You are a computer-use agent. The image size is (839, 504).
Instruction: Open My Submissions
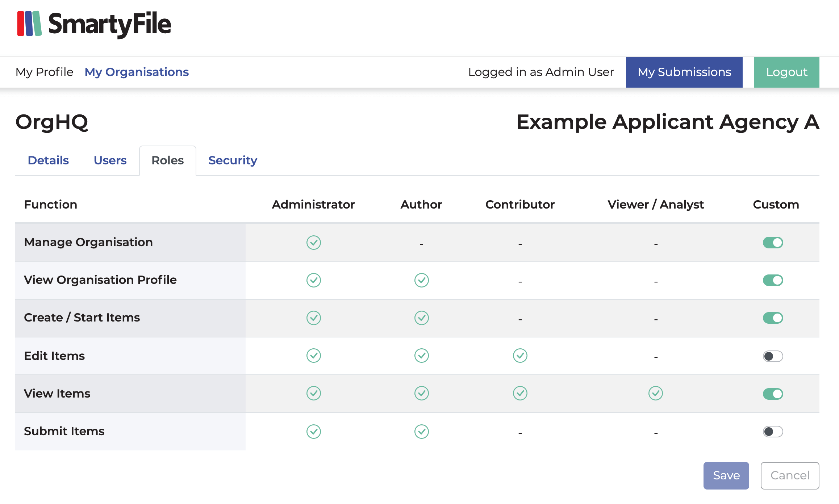(x=684, y=72)
